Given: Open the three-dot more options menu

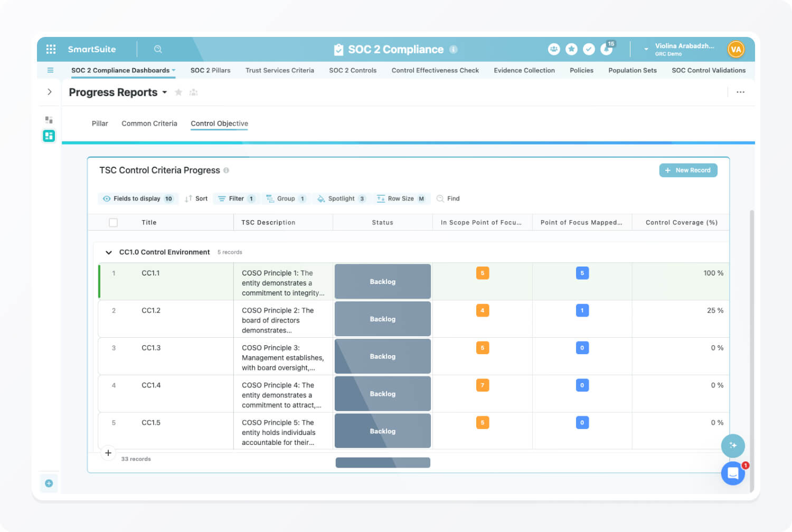Looking at the screenshot, I should pyautogui.click(x=740, y=92).
